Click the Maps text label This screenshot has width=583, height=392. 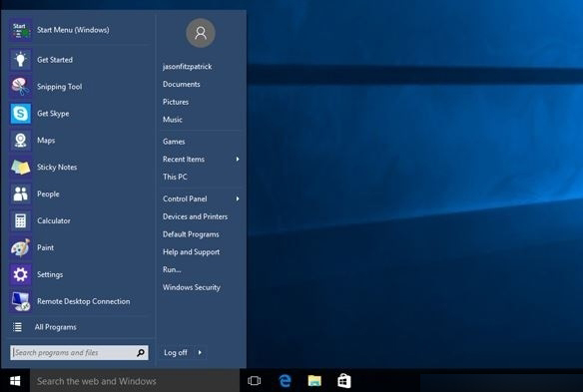[x=46, y=141]
